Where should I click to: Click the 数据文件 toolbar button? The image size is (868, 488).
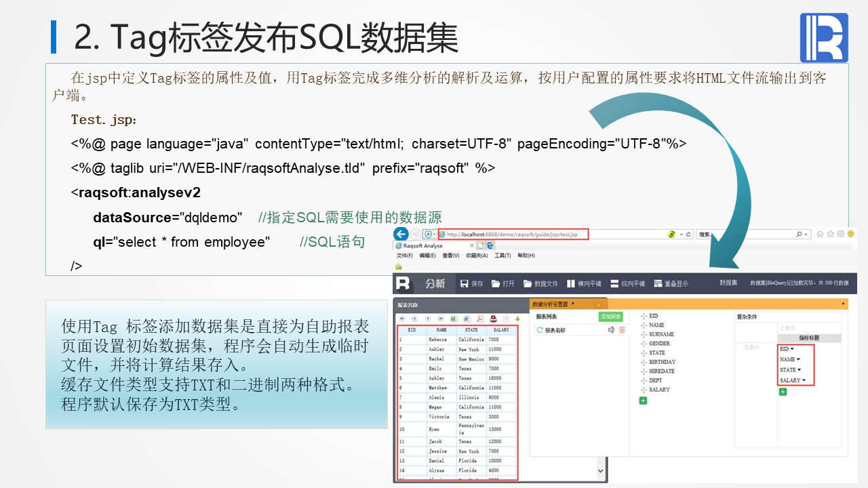click(540, 284)
